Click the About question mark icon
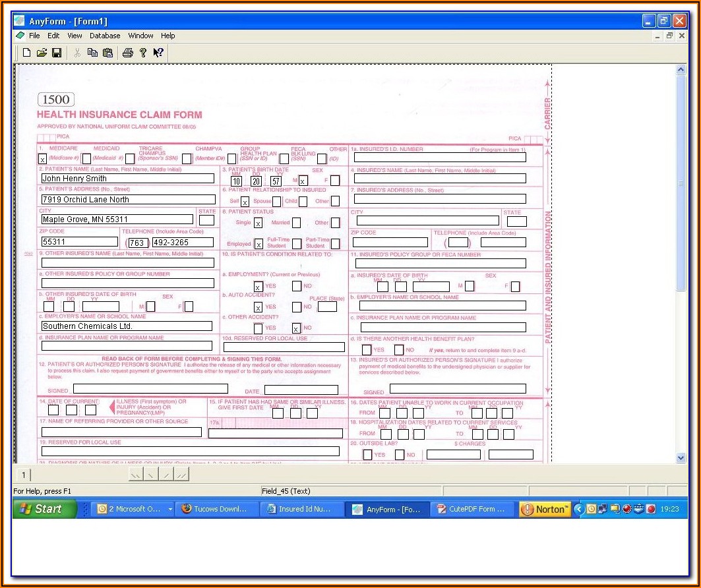Screen dimensions: 701x588 click(143, 53)
